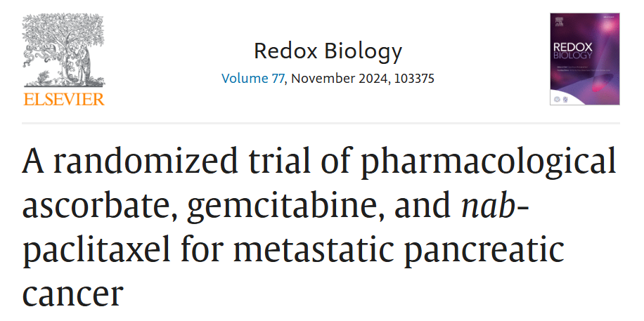Image resolution: width=644 pixels, height=321 pixels.
Task: Click the word cancer ending the title
Action: click(x=72, y=295)
